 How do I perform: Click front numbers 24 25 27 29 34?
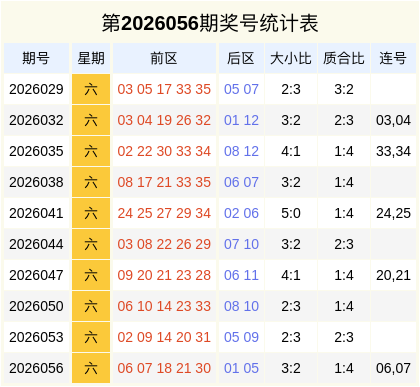point(164,213)
